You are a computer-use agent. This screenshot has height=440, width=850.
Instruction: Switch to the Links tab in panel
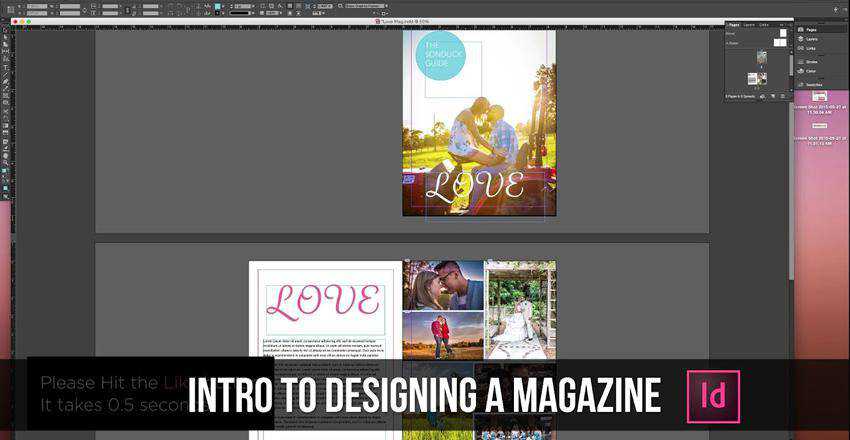click(764, 24)
